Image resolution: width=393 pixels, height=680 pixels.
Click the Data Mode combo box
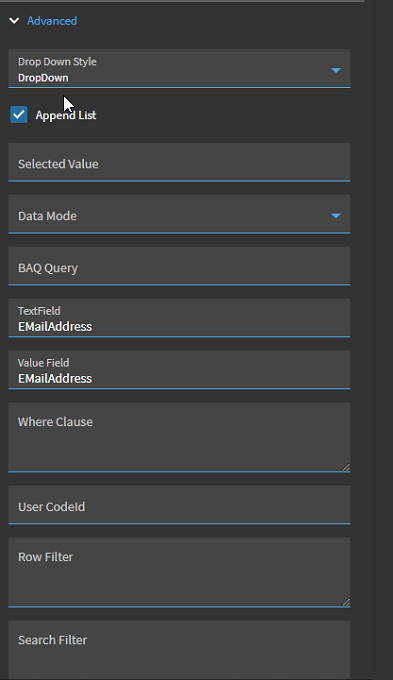(179, 214)
